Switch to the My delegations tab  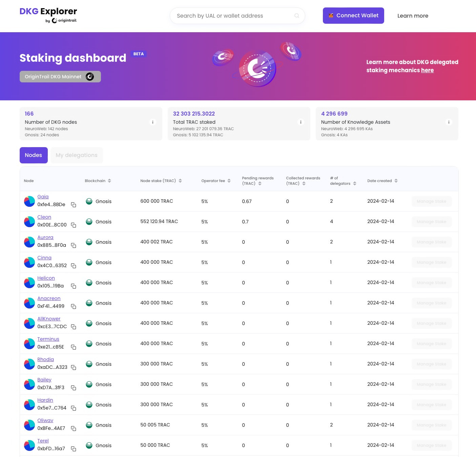click(x=77, y=155)
